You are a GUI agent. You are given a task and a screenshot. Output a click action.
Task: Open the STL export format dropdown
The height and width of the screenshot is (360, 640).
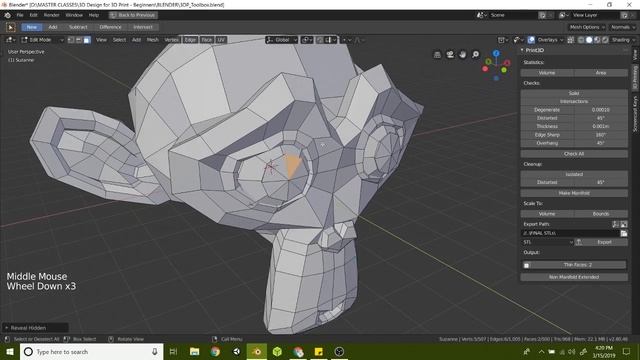pos(547,242)
